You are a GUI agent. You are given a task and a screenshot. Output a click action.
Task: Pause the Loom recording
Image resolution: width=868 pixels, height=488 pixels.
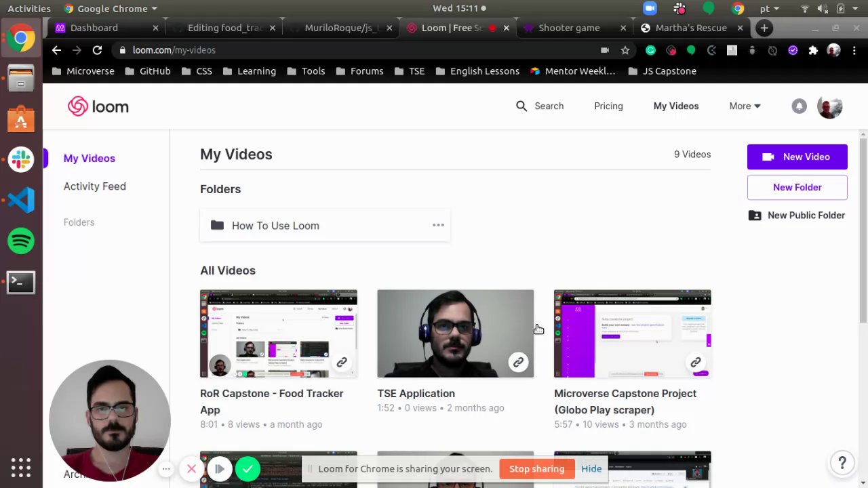[x=220, y=468]
